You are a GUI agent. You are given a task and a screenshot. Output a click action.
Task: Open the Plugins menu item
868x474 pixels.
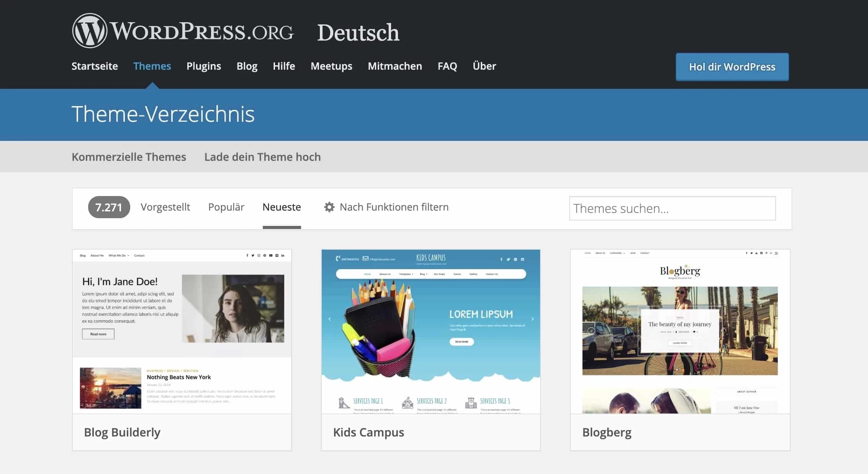tap(203, 66)
